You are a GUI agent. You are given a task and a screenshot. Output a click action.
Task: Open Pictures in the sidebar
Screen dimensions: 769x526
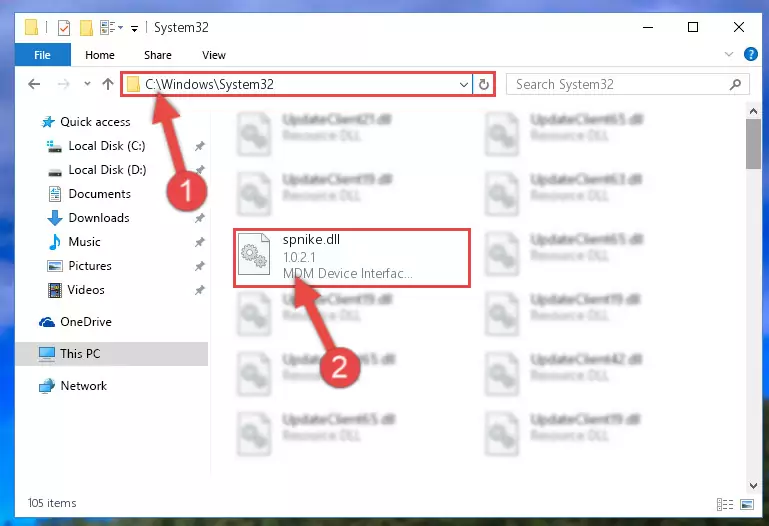coord(90,266)
